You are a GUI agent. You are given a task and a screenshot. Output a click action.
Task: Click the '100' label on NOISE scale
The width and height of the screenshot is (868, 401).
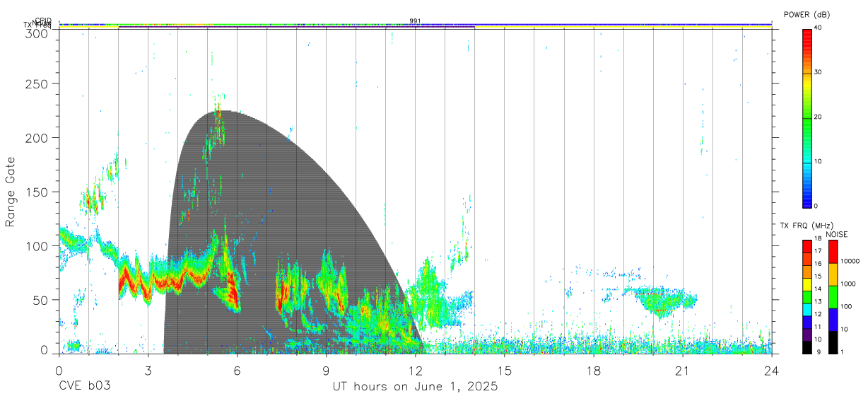point(845,306)
